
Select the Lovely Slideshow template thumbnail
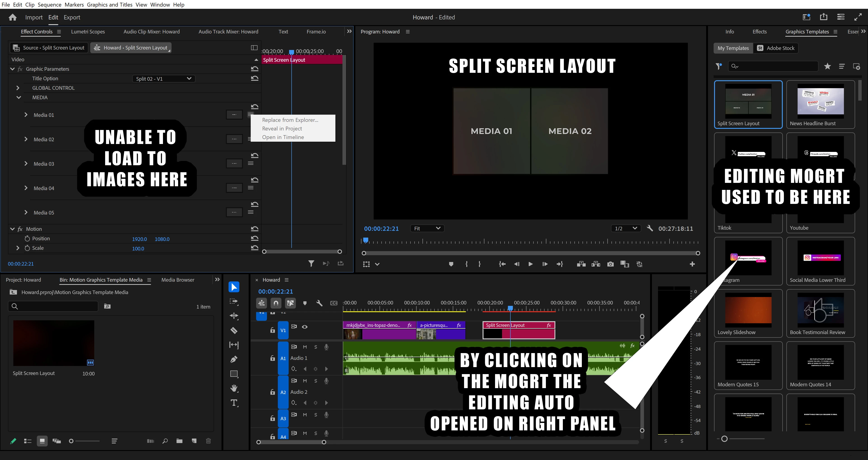click(x=748, y=310)
